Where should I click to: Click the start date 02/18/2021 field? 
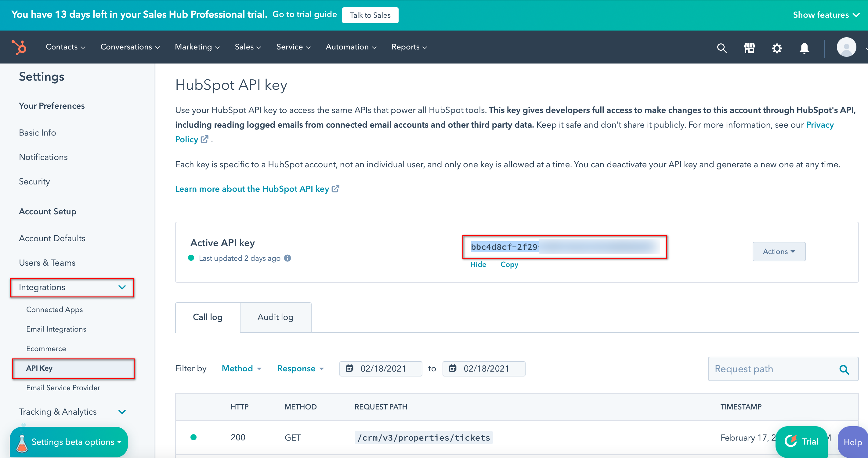coord(380,369)
